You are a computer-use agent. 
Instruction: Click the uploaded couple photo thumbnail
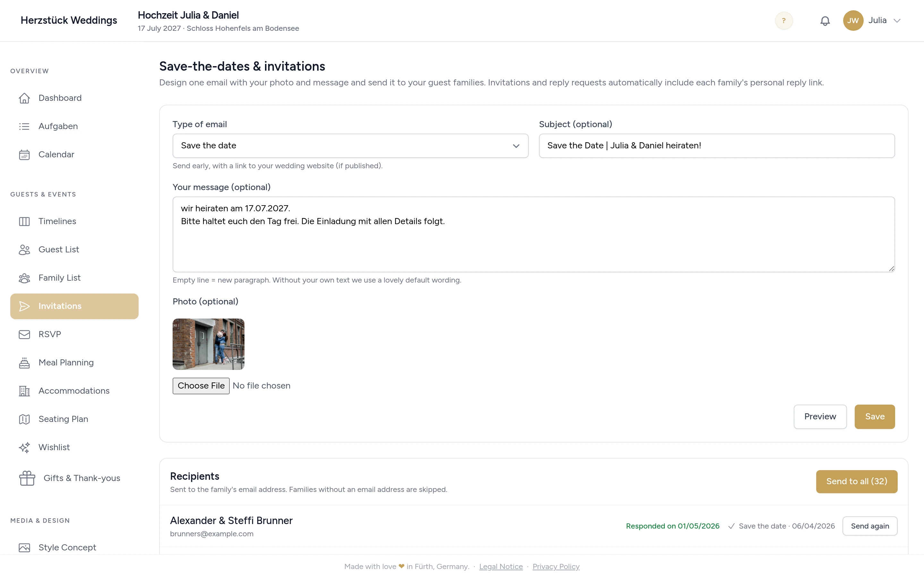pos(209,344)
